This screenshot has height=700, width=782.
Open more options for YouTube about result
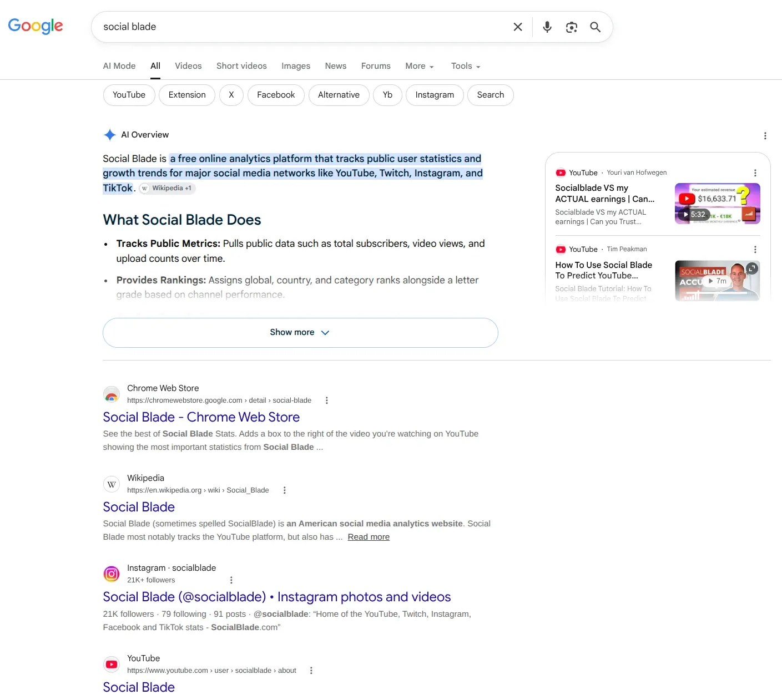coord(311,671)
